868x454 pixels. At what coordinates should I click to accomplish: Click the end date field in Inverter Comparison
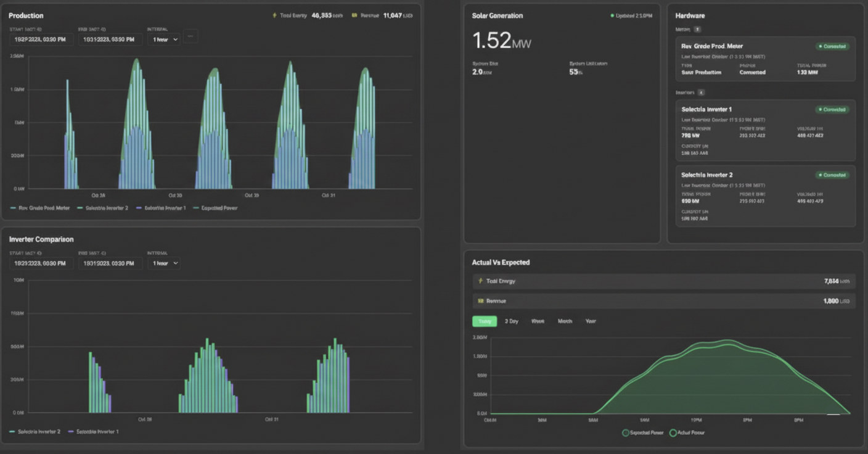tap(110, 263)
